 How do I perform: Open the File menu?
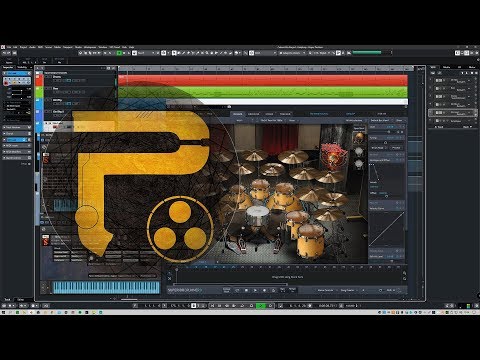click(x=9, y=47)
